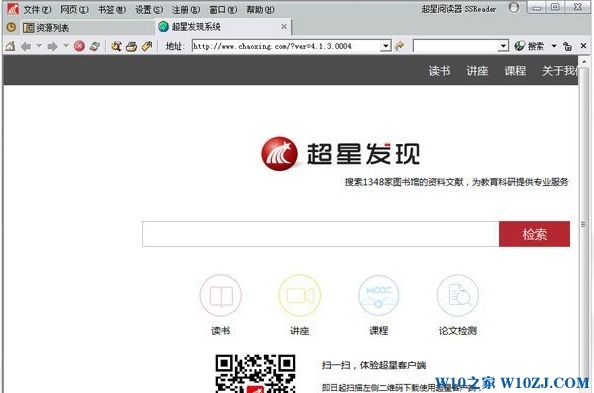Click the lock icon in toolbar
The width and height of the screenshot is (594, 393).
tap(567, 46)
